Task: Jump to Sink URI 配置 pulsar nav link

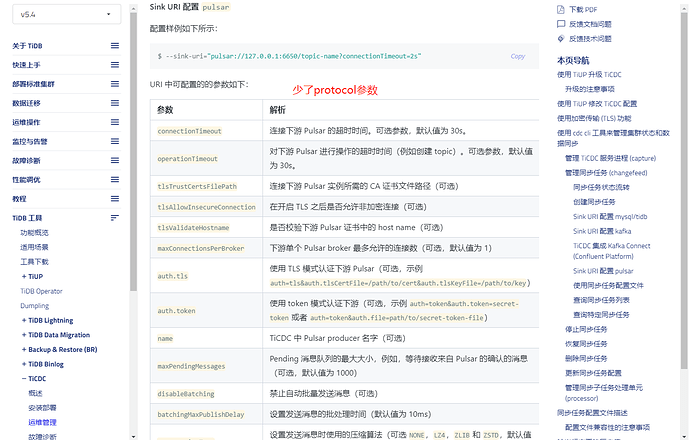Action: 603,271
